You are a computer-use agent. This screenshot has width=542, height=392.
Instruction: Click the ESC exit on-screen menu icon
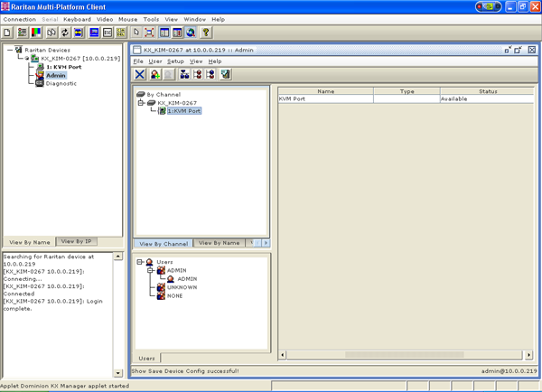point(107,33)
